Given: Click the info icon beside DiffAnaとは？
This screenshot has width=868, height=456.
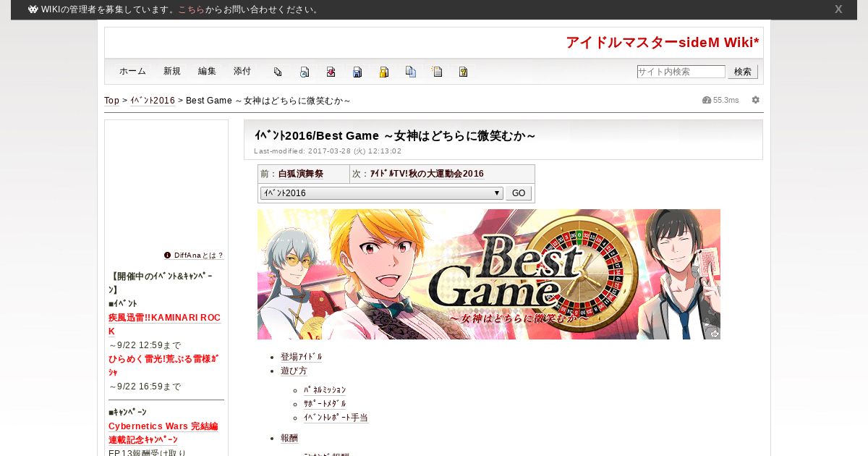Looking at the screenshot, I should [x=167, y=256].
